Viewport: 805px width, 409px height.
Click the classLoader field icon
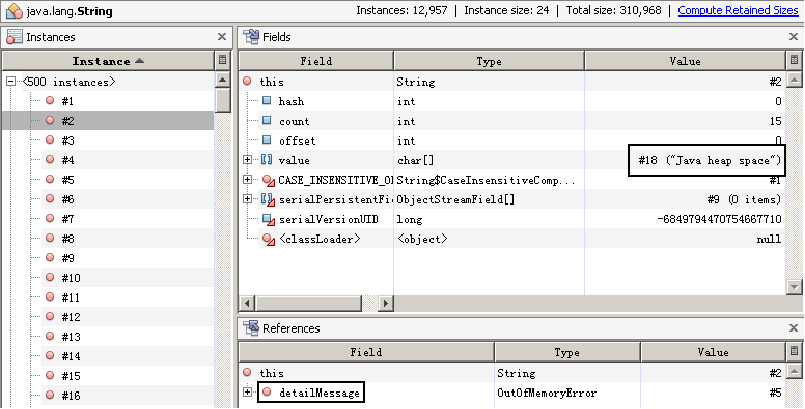click(x=267, y=239)
